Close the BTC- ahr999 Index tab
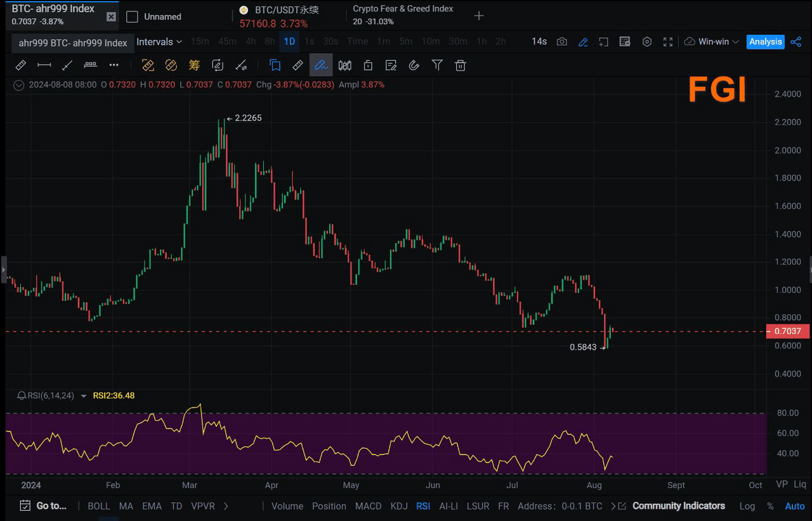Image resolution: width=812 pixels, height=521 pixels. pos(111,16)
